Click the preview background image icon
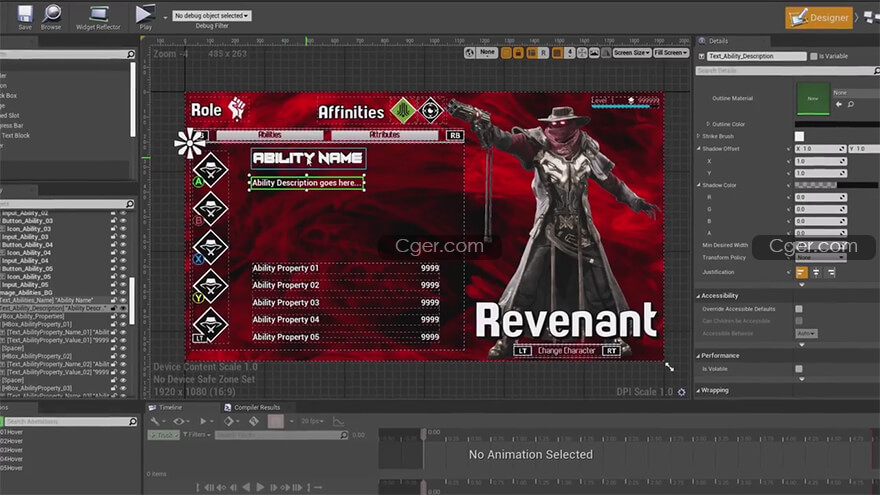The image size is (880, 495). (x=594, y=53)
